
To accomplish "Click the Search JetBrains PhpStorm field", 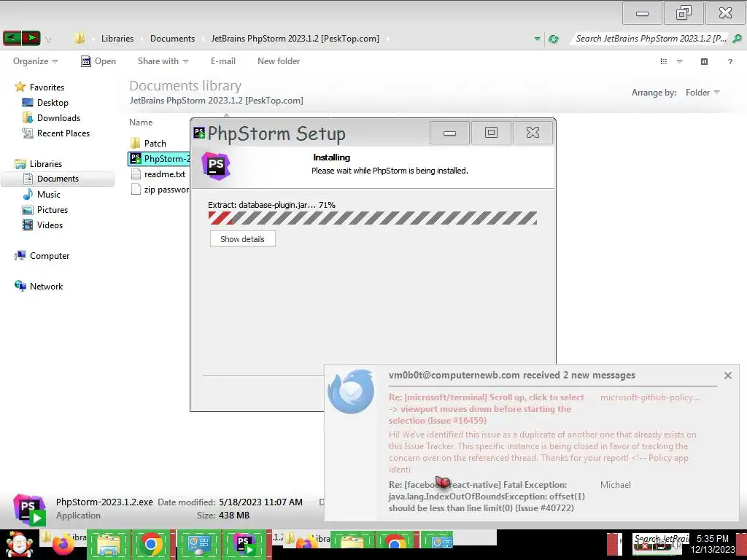I will tap(651, 39).
